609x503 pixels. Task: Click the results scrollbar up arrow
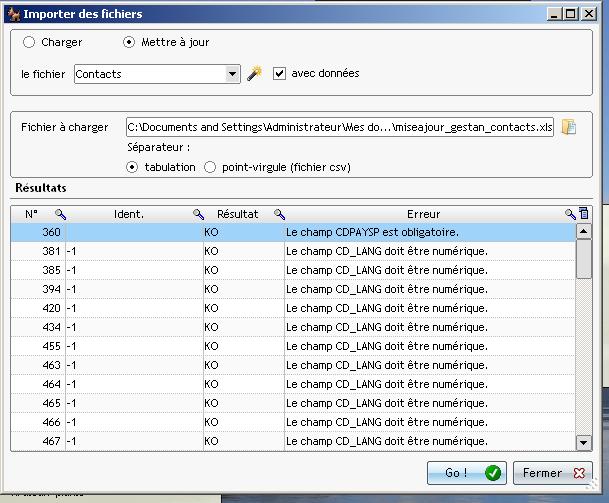tap(583, 231)
